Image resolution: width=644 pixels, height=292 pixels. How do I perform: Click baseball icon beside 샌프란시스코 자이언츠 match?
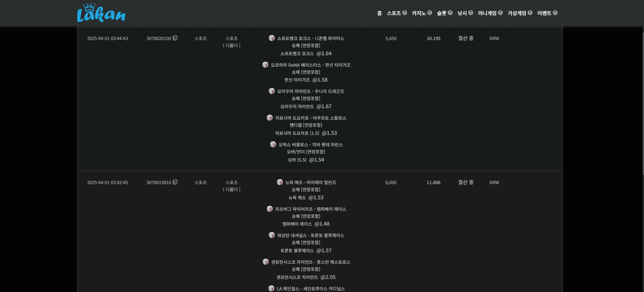[266, 262]
